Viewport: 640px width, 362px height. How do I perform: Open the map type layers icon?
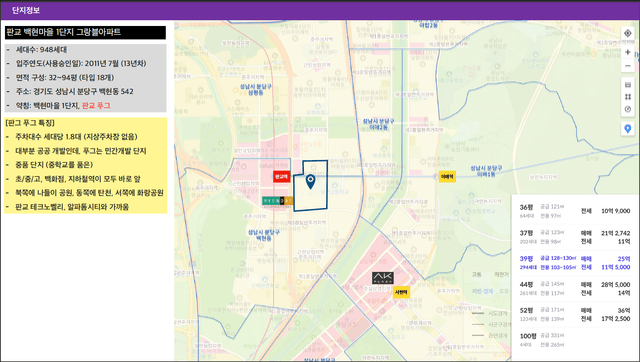628,85
